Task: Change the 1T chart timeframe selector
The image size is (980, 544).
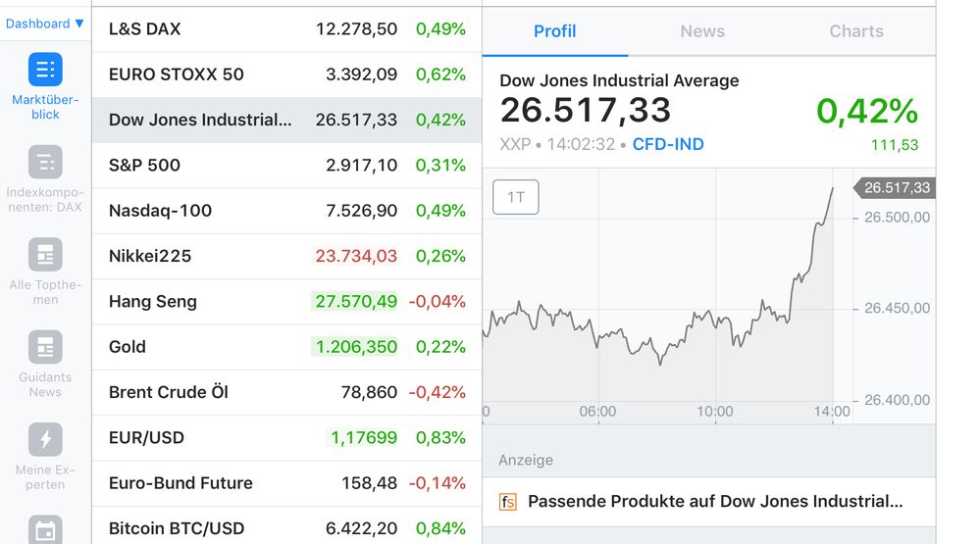Action: click(x=516, y=197)
